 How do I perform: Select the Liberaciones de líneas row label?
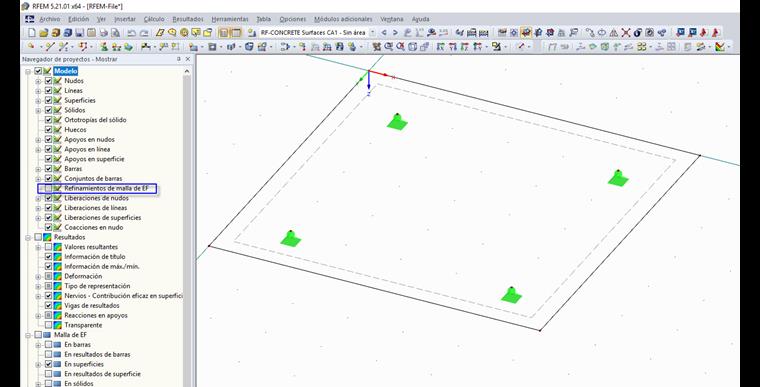[95, 208]
